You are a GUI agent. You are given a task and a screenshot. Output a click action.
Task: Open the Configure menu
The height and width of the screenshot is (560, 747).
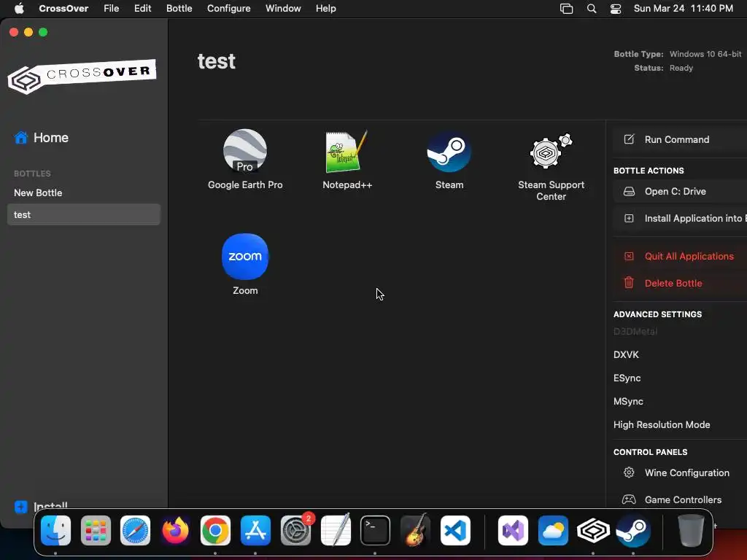point(228,9)
